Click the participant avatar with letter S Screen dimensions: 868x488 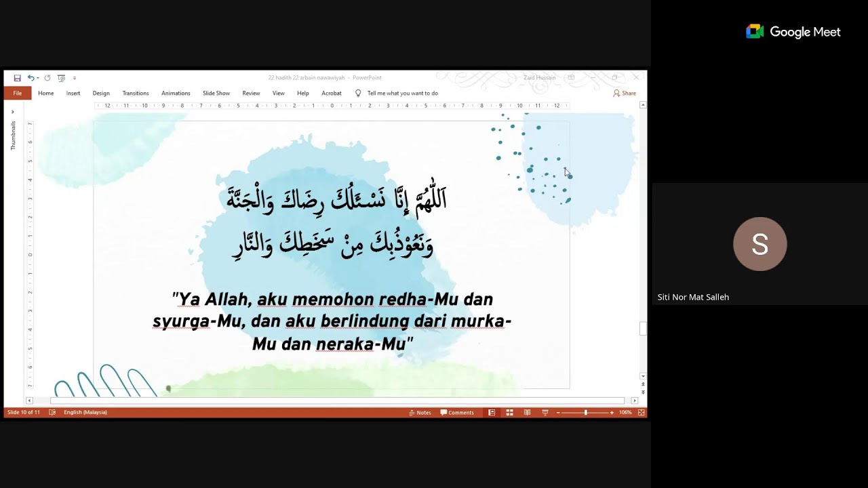[x=759, y=244]
